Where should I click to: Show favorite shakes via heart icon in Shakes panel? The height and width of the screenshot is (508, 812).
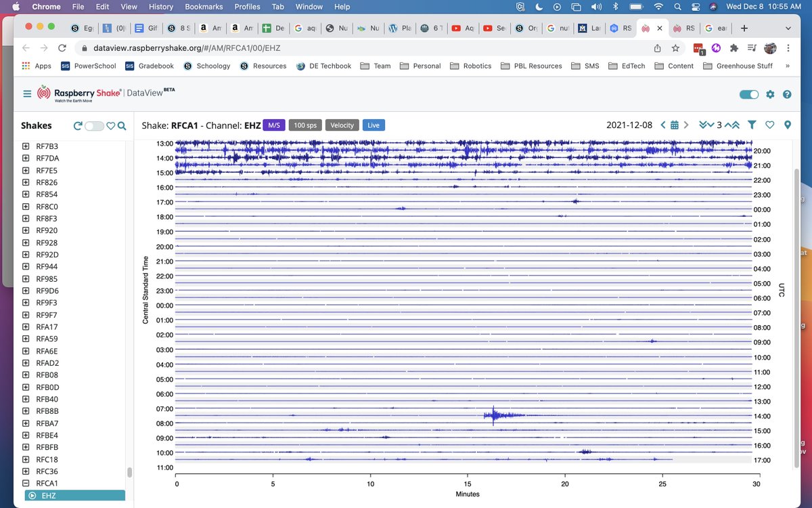[x=111, y=126]
